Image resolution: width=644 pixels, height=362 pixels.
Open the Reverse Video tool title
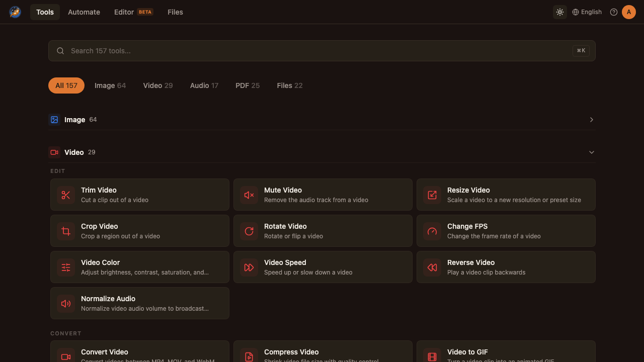click(471, 262)
